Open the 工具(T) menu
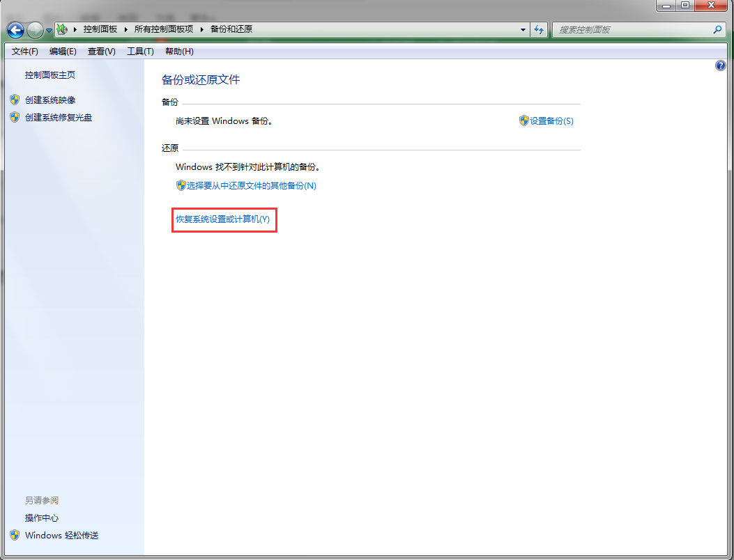734x560 pixels. tap(140, 52)
